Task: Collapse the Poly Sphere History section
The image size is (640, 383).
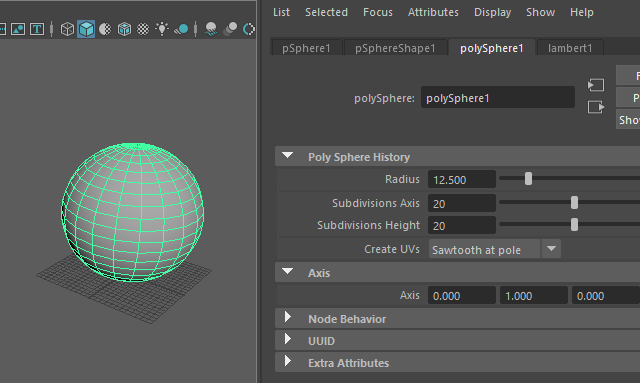Action: (x=287, y=156)
